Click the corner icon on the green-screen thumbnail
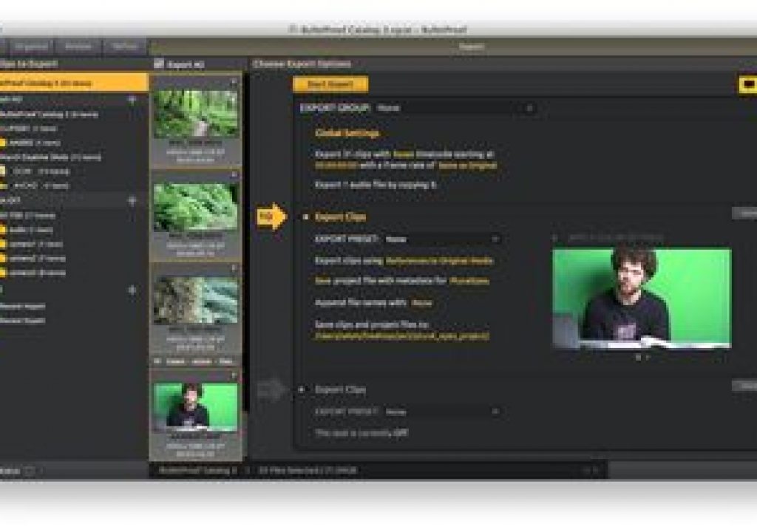This screenshot has height=532, width=757. tap(234, 375)
